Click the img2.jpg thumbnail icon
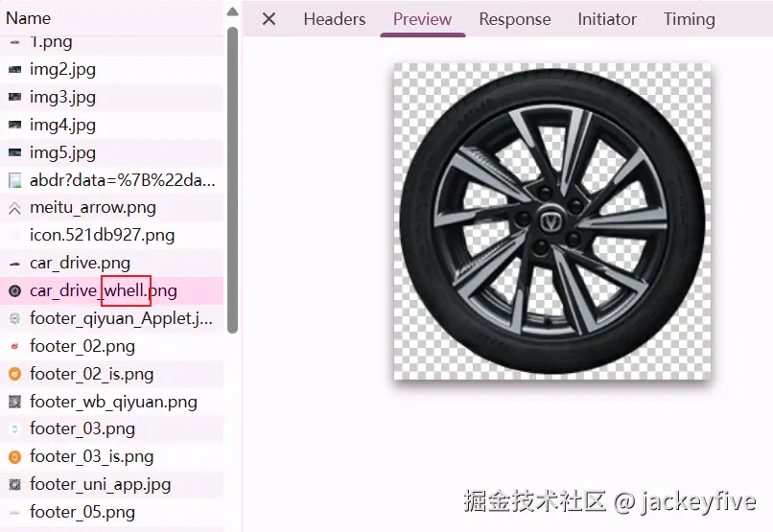The height and width of the screenshot is (532, 773). point(14,69)
